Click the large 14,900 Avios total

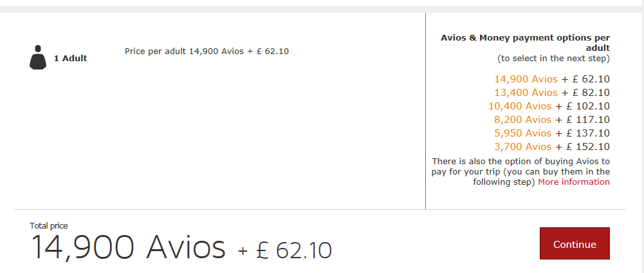[128, 247]
